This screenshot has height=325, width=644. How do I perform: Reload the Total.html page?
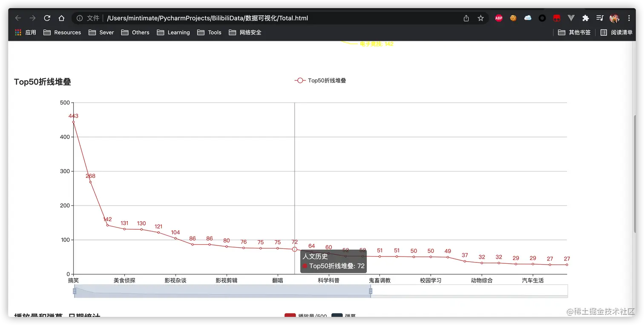click(x=47, y=18)
